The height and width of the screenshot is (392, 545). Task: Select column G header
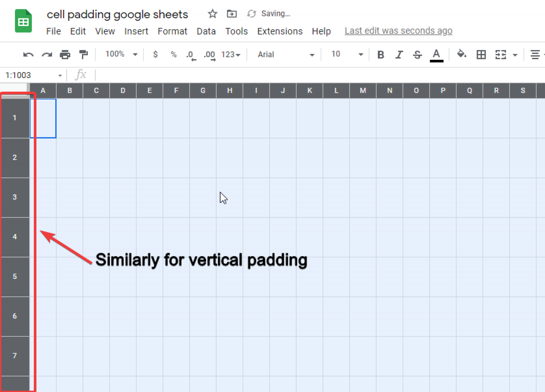(203, 90)
